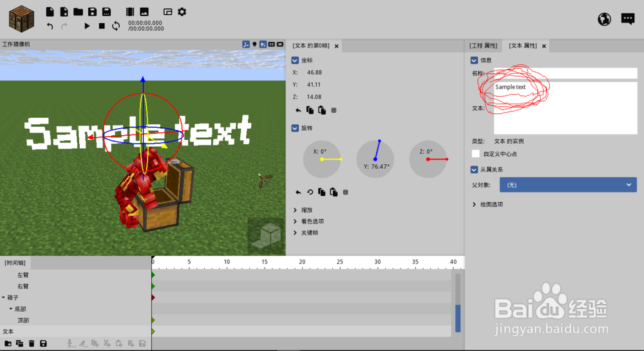Select the 文本 的第0帧 frame tab
The width and height of the screenshot is (644, 351).
pos(311,46)
